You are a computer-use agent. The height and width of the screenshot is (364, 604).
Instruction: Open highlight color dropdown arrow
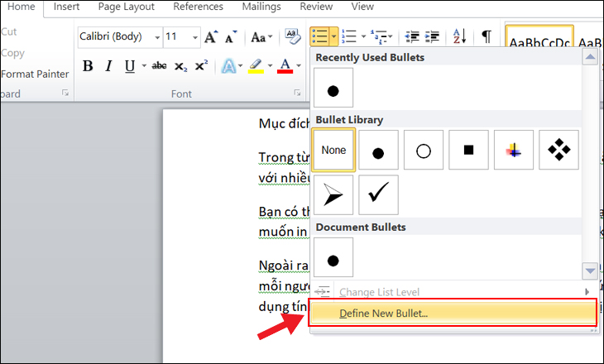(x=270, y=66)
